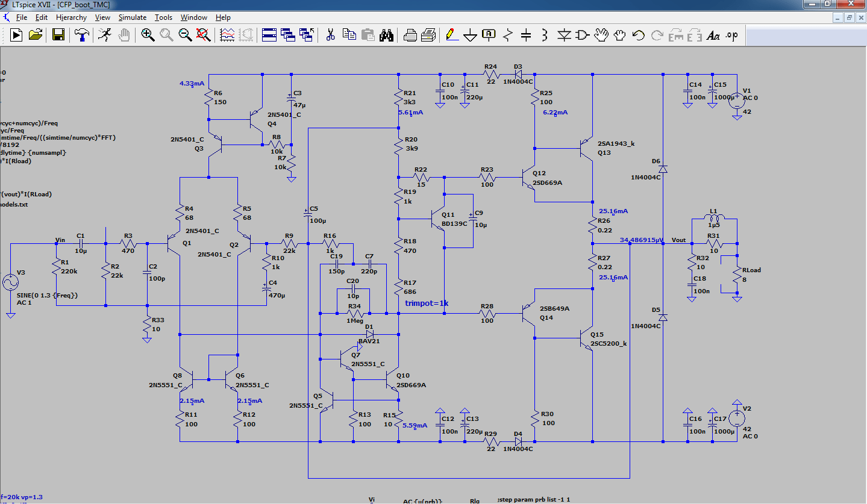Select the Move open-hand tool
This screenshot has width=867, height=504.
coord(601,35)
